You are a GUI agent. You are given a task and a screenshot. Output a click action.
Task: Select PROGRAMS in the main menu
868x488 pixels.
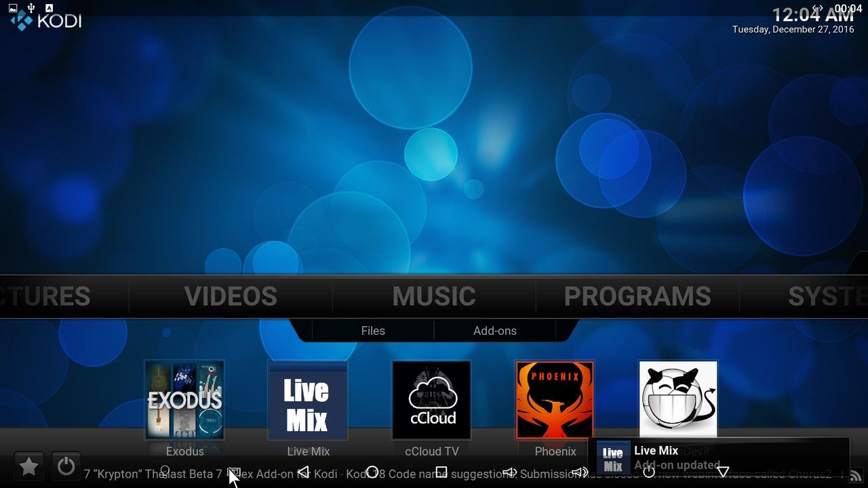[637, 296]
